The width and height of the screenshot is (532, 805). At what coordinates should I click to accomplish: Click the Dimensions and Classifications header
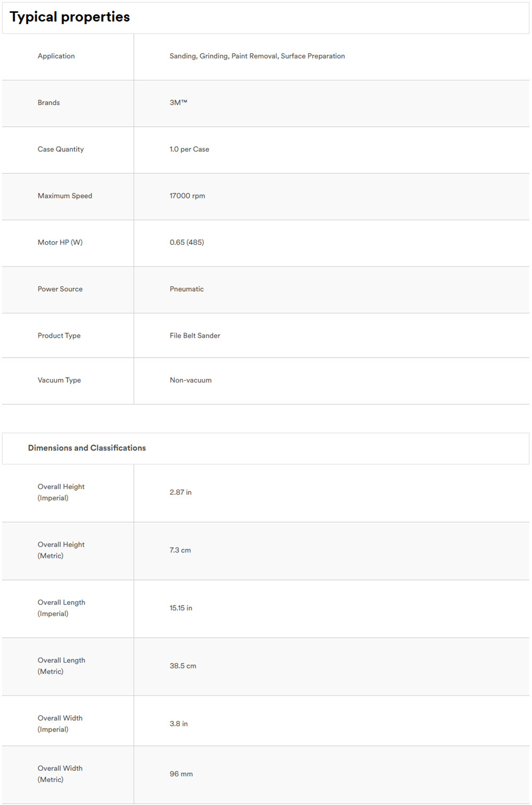pos(87,448)
